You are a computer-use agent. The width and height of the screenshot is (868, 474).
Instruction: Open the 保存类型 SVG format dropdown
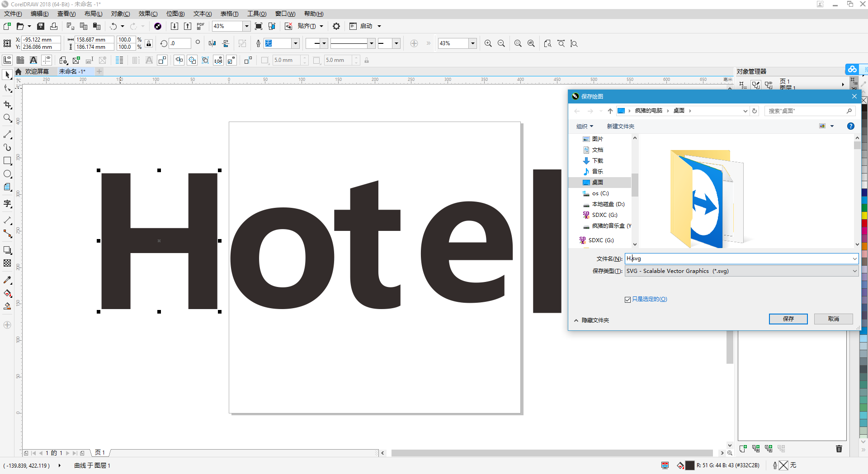(741, 271)
